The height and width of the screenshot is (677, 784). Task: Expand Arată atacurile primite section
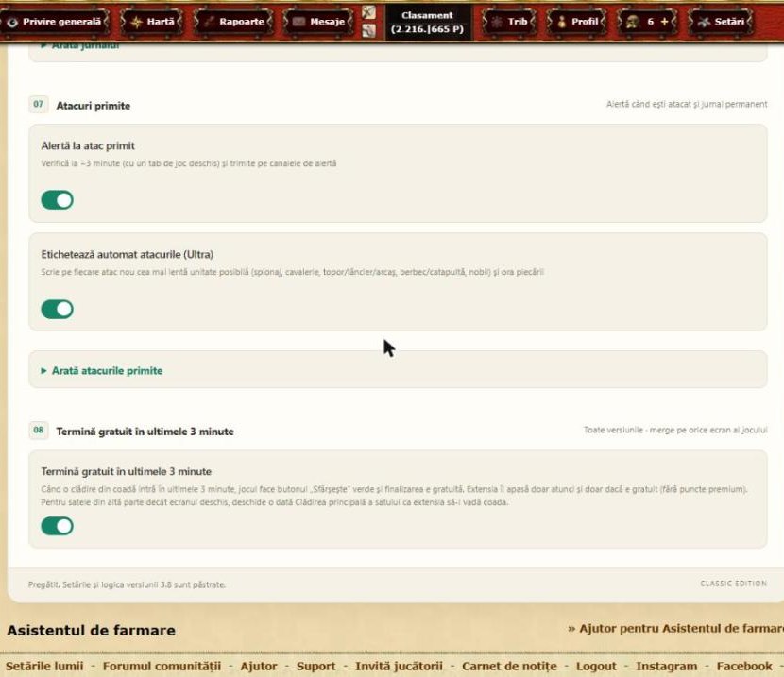click(x=101, y=371)
